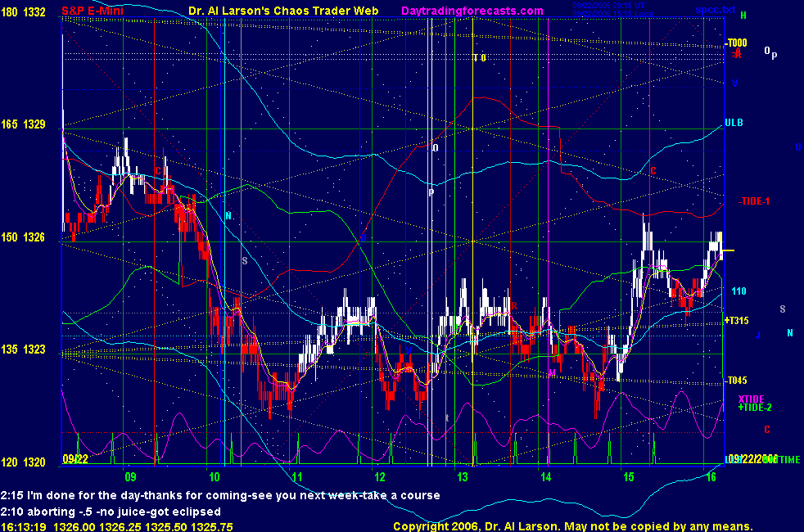Click the '2:15 I'm done for the day' comment

point(220,496)
